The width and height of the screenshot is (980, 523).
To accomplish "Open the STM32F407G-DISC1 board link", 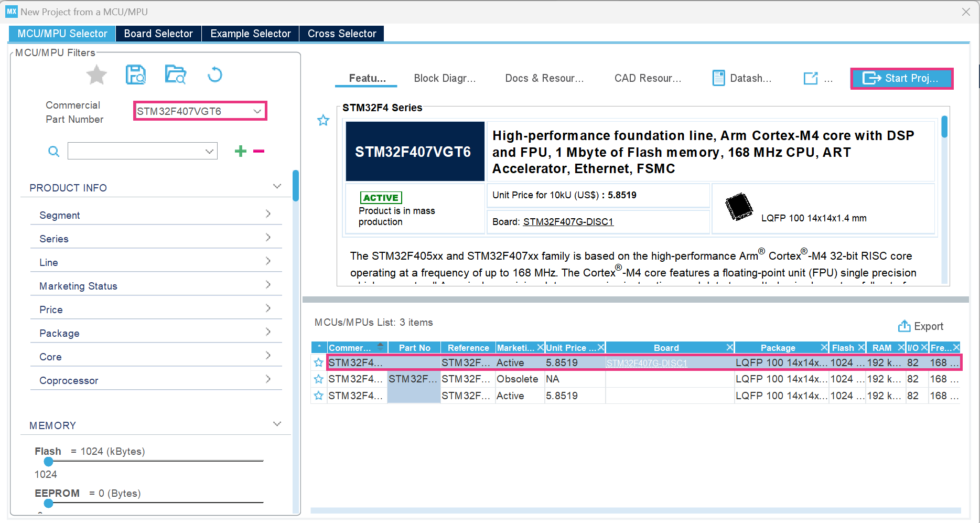I will (568, 221).
